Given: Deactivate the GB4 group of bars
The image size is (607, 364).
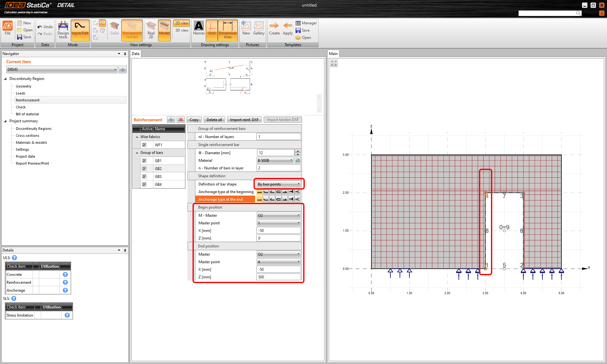Looking at the screenshot, I should (x=145, y=184).
